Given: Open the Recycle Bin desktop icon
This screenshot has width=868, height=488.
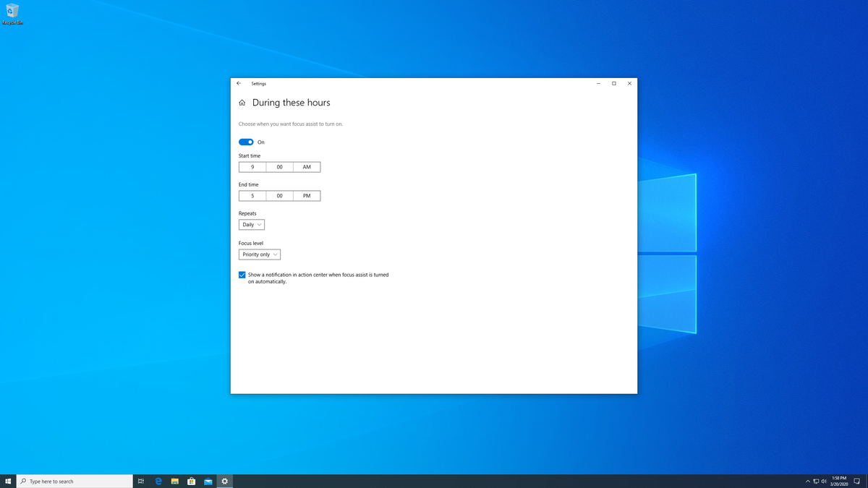Looking at the screenshot, I should pos(12,13).
